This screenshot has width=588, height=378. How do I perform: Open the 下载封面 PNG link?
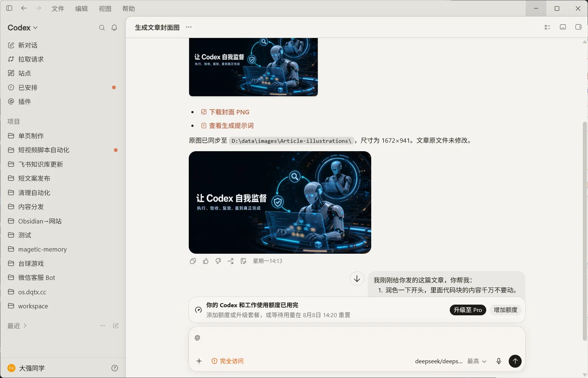229,112
